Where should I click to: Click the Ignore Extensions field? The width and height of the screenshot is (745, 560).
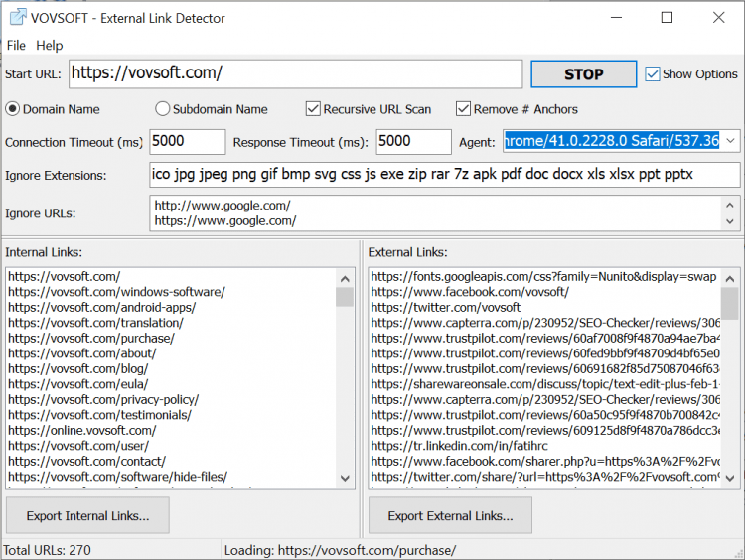click(x=444, y=175)
